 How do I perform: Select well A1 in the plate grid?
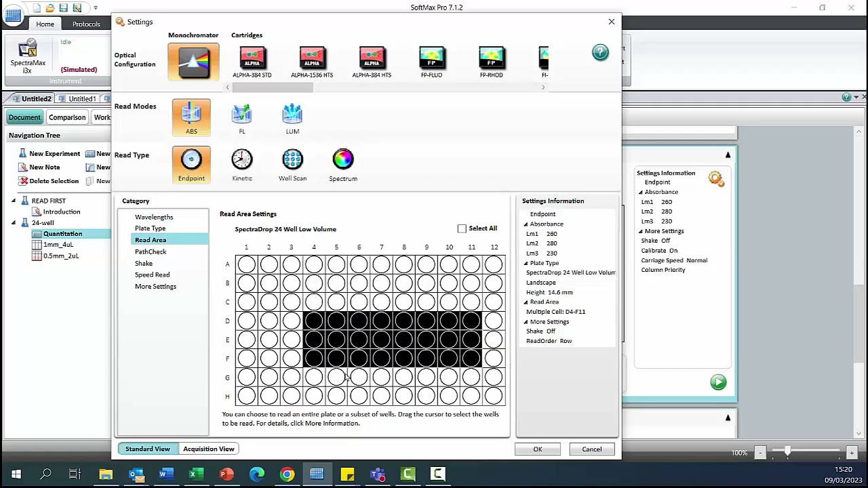pyautogui.click(x=246, y=264)
